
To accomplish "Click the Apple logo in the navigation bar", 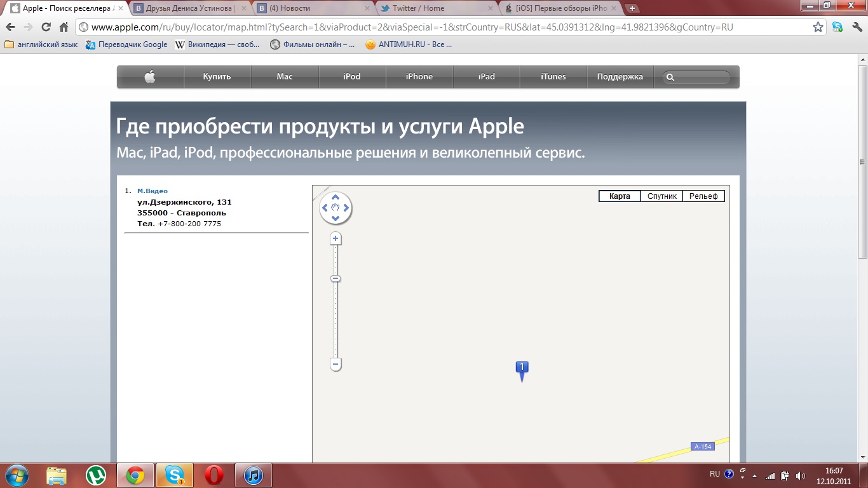I will tap(150, 77).
